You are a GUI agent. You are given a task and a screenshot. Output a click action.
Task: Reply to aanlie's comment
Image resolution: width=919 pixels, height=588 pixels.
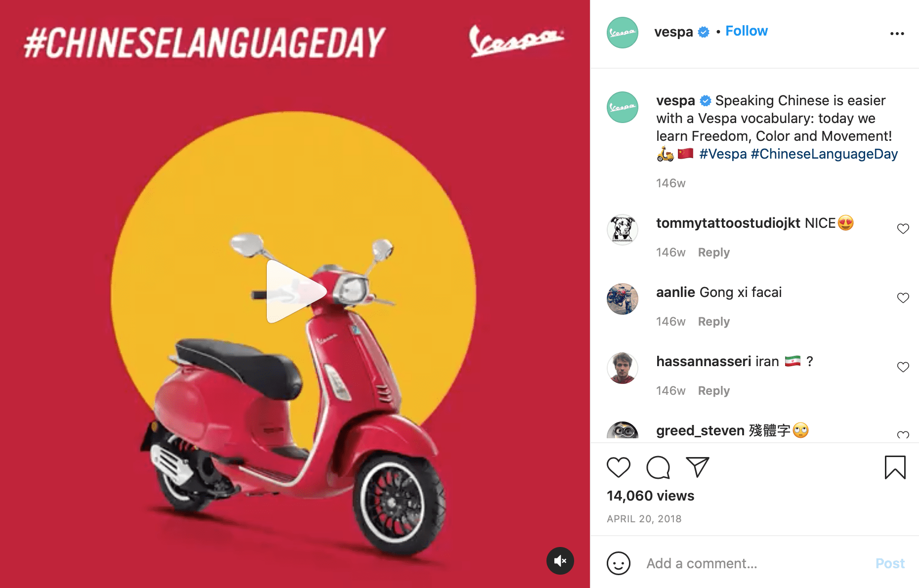[x=713, y=322]
